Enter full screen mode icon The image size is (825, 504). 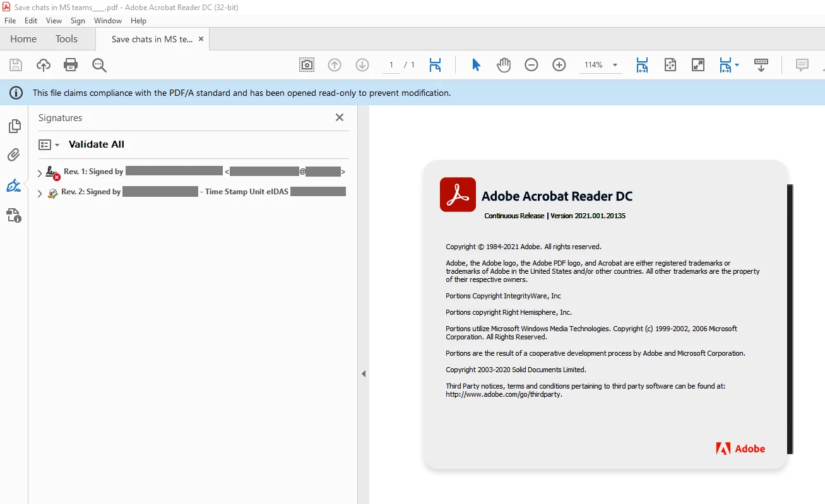tap(698, 64)
